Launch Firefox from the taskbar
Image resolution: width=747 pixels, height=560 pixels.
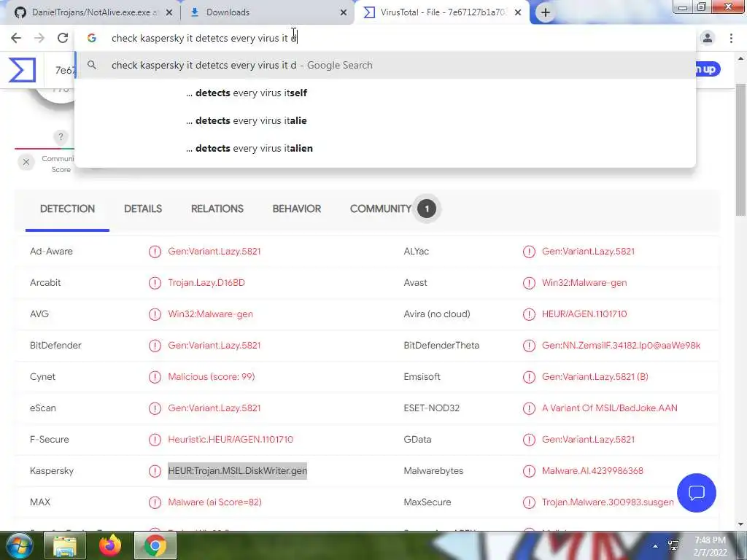tap(110, 545)
